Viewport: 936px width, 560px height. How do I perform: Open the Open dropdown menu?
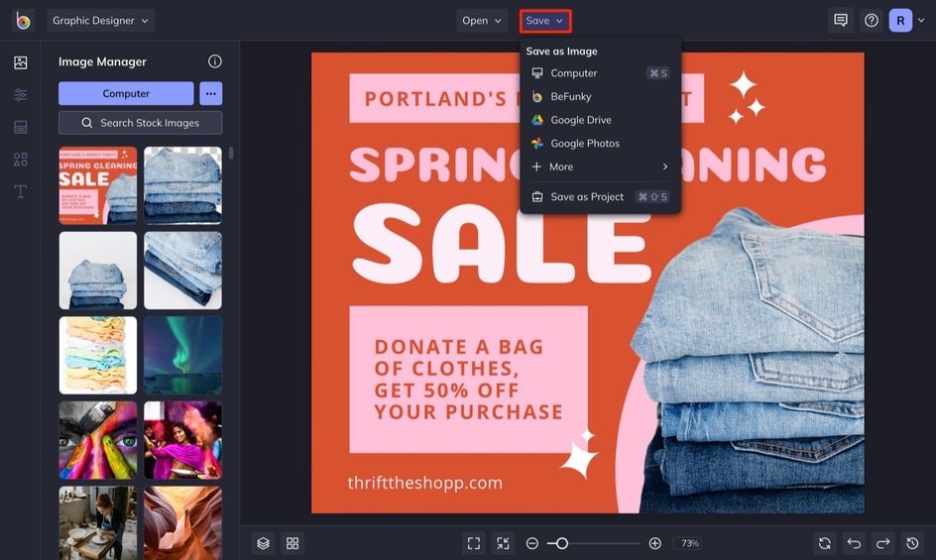[482, 21]
